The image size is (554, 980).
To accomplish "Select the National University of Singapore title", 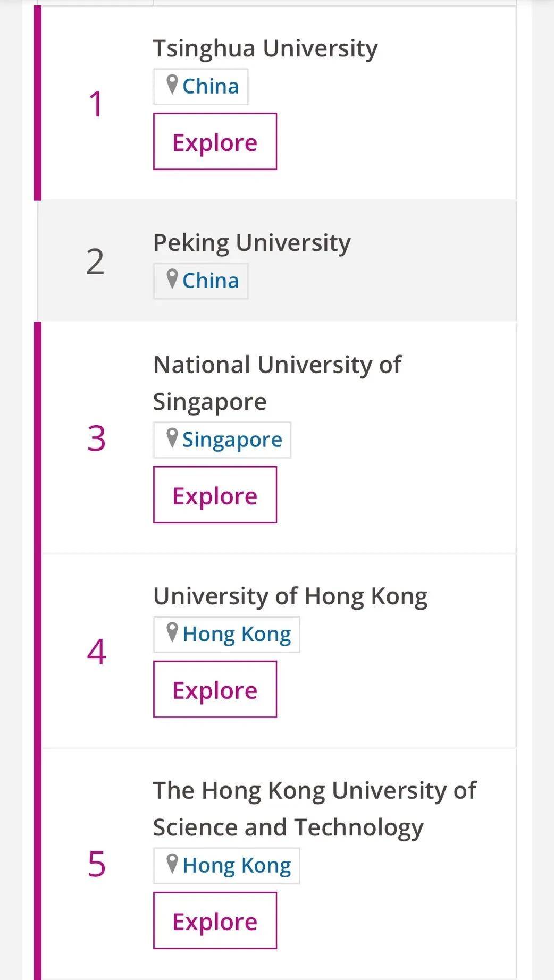I will coord(277,383).
